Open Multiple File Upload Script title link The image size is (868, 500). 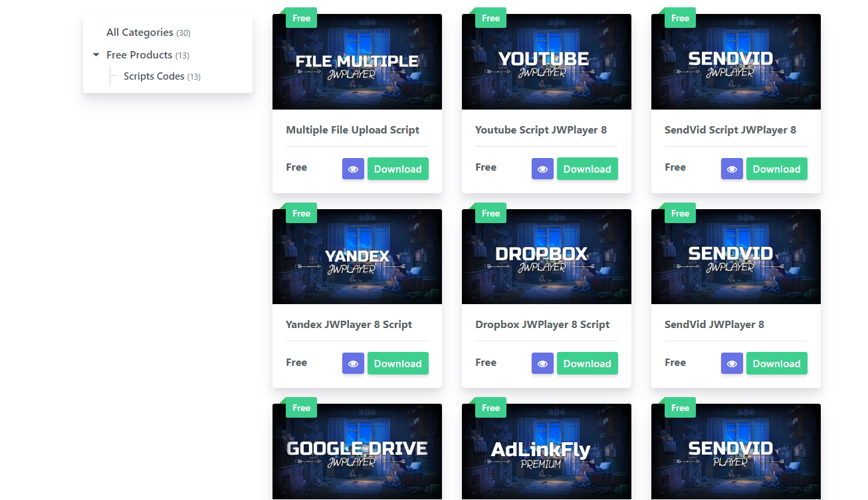[x=352, y=130]
